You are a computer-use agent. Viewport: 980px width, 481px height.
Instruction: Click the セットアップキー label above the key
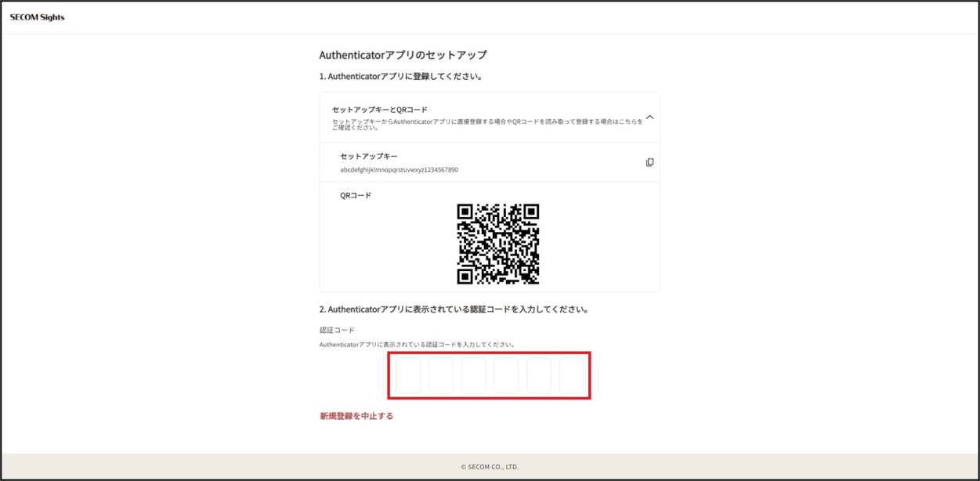pos(369,157)
